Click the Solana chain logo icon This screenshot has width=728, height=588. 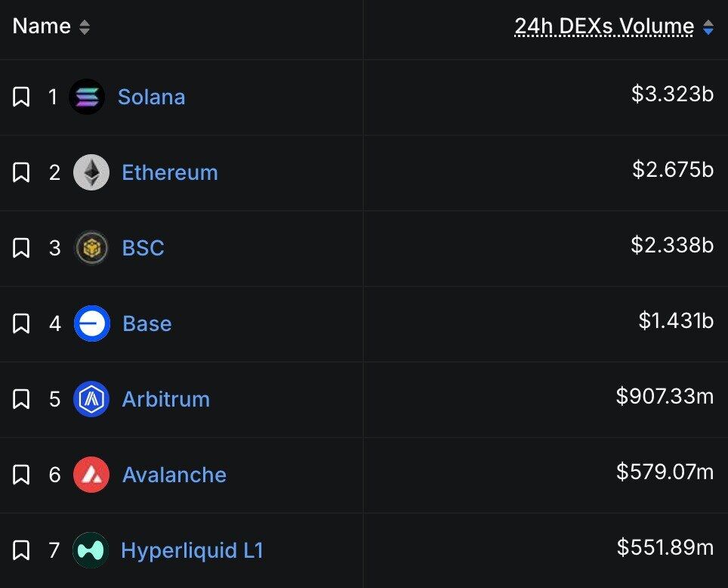(87, 97)
